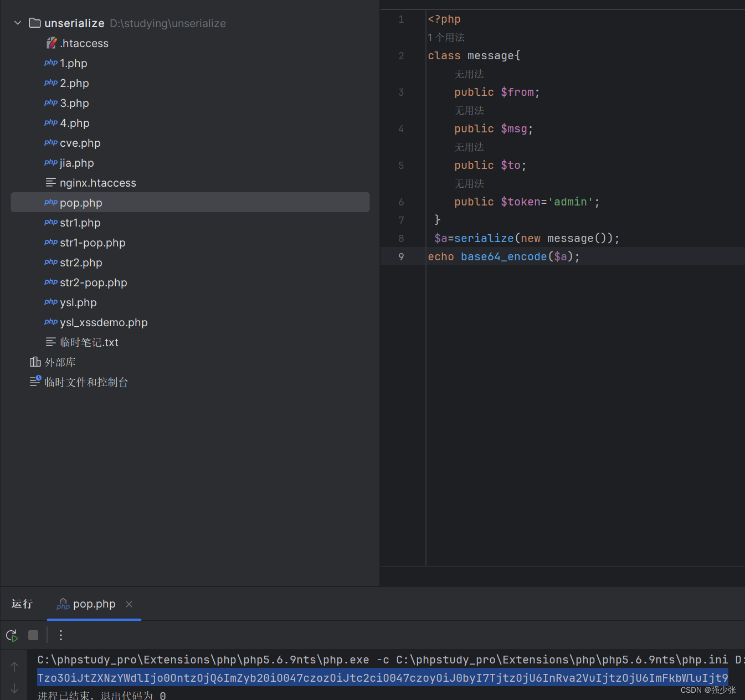Click the unserialize folder icon
The height and width of the screenshot is (700, 745).
(35, 23)
